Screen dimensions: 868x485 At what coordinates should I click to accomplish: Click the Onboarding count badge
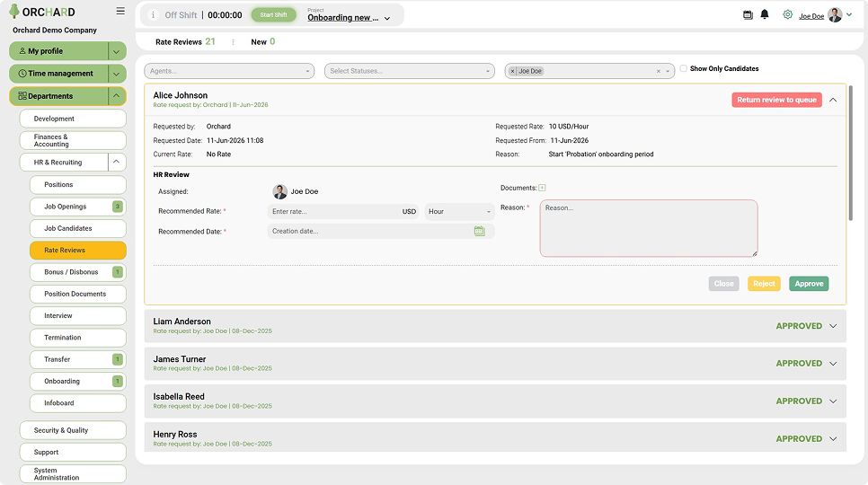118,381
